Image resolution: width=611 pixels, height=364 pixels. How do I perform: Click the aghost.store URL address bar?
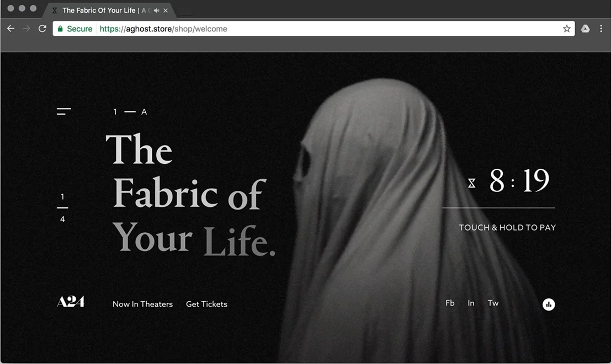click(314, 29)
